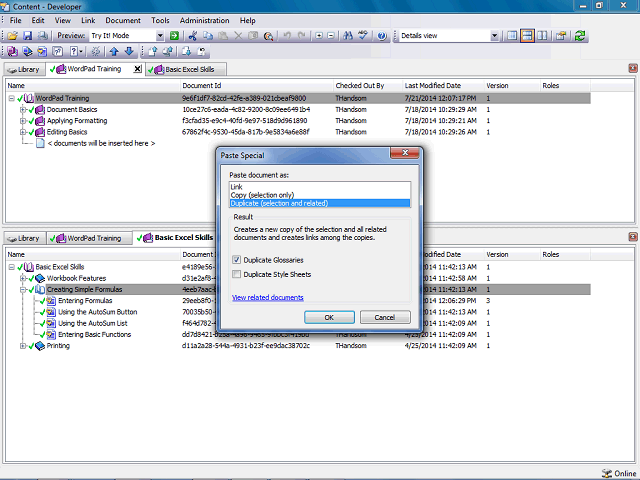Select Entering Basic Functions topic
Screen dimensions: 640x480
(94, 335)
